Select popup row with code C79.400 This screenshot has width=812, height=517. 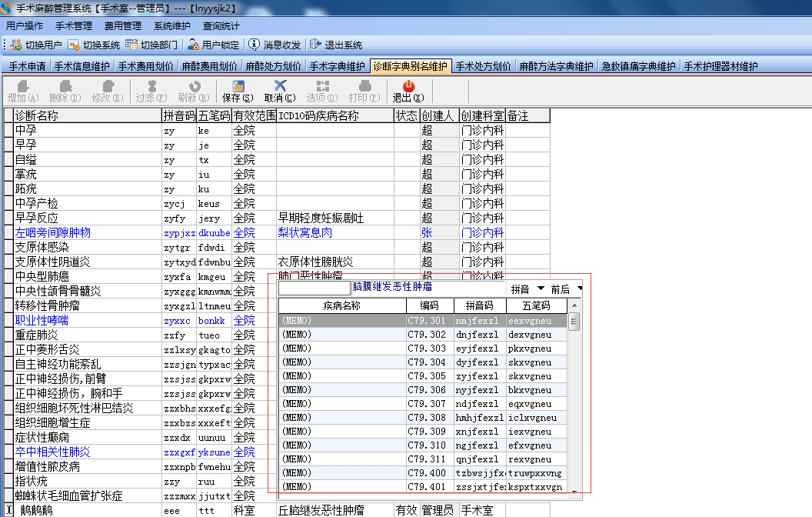click(x=423, y=473)
